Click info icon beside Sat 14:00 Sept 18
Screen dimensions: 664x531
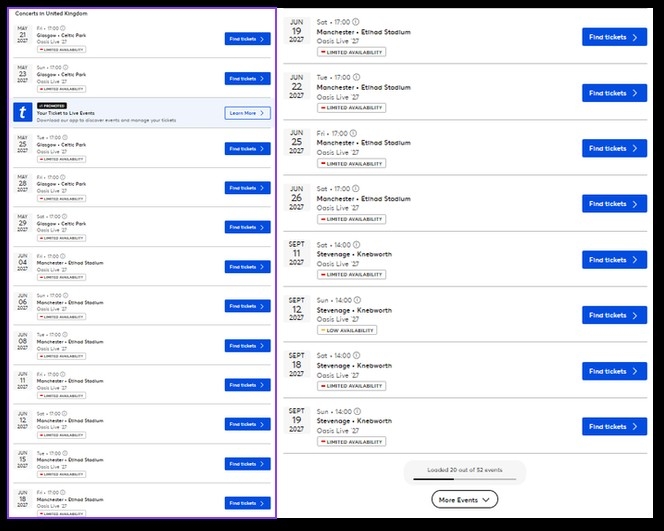coord(357,355)
